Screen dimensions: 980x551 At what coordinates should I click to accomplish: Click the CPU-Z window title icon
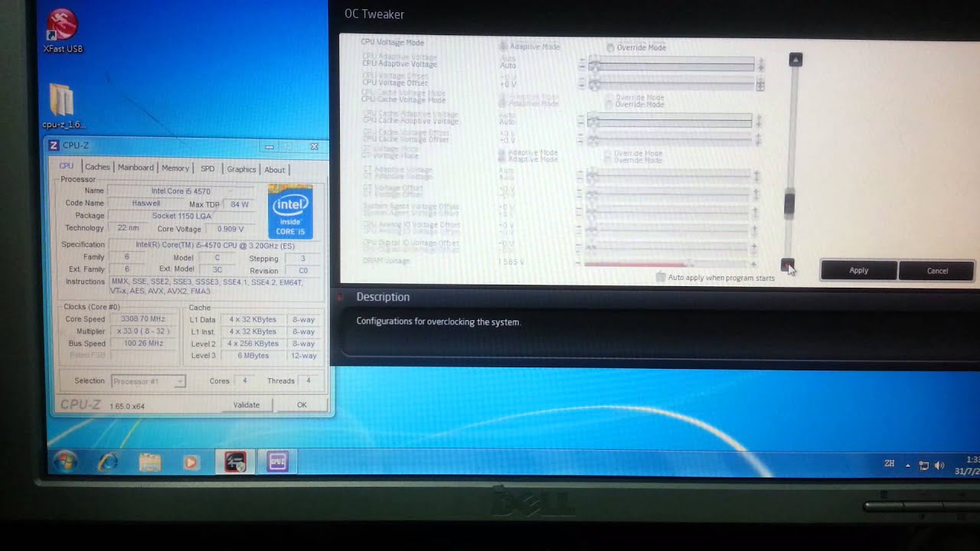point(54,145)
